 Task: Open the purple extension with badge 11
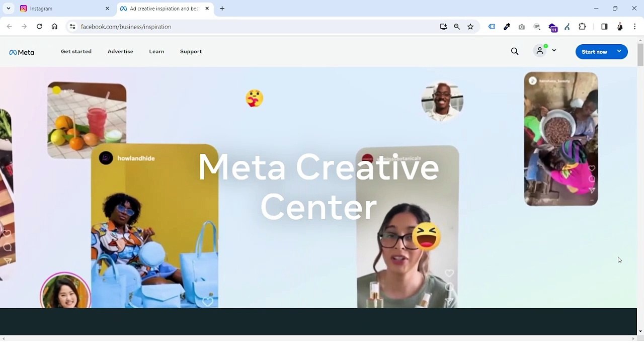tap(552, 27)
